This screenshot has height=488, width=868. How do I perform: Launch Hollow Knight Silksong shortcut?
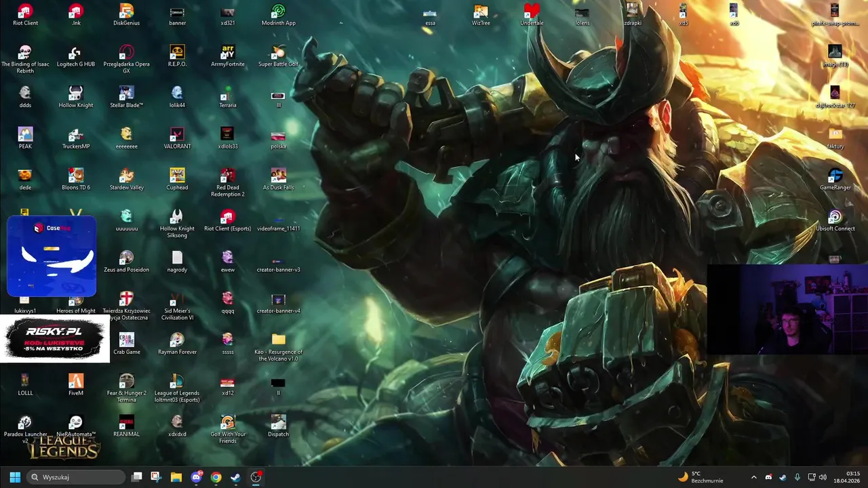coord(177,224)
